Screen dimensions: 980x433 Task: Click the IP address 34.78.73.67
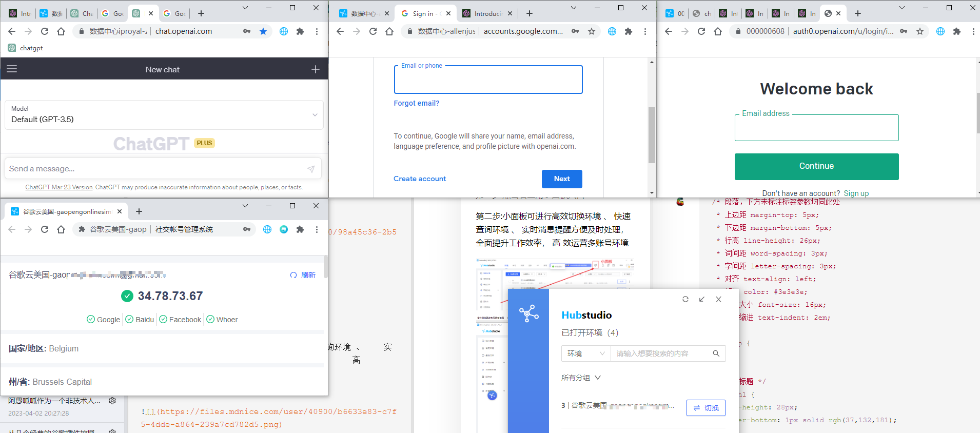170,296
